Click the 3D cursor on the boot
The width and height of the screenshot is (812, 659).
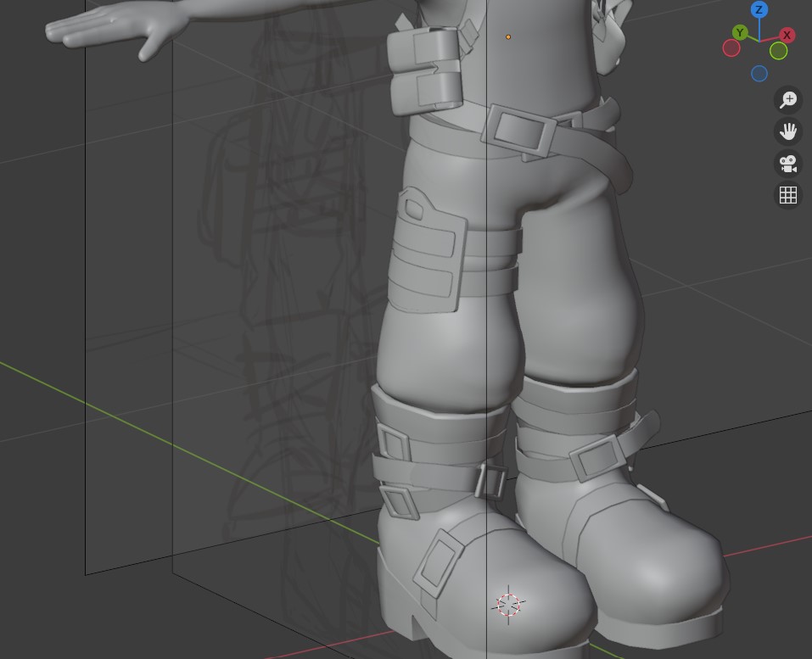coord(508,605)
